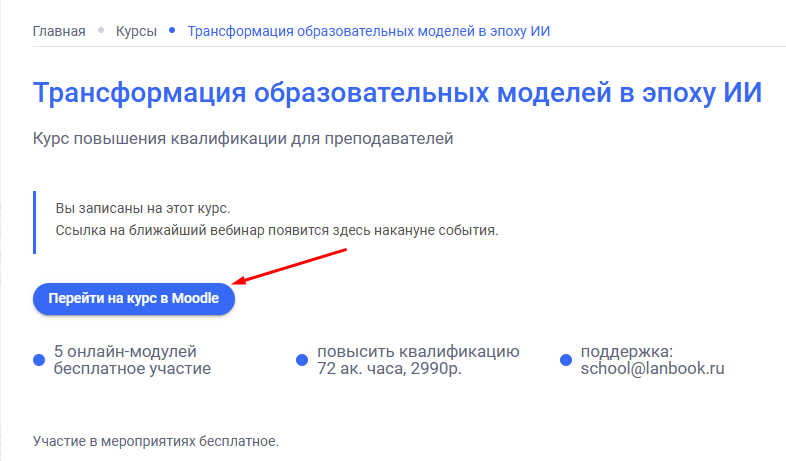Viewport: 786px width, 461px height.
Task: Click blue bullet beside '5 онлайн-модулей'
Action: point(39,360)
